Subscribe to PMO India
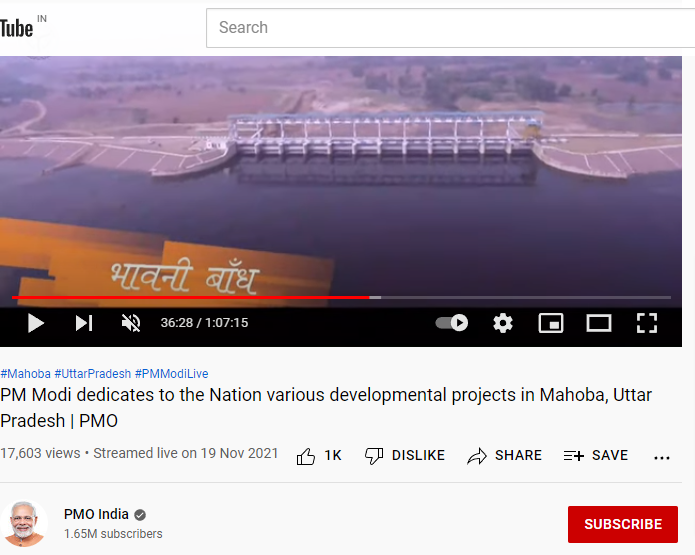This screenshot has width=695, height=555. (623, 524)
